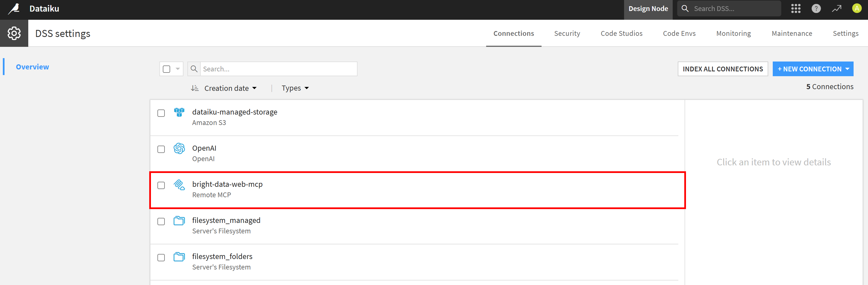The image size is (868, 285).
Task: Check the OpenAI connection checkbox
Action: click(161, 149)
